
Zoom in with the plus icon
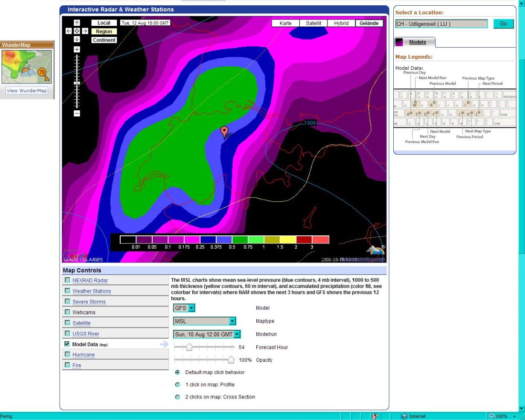coord(77,50)
